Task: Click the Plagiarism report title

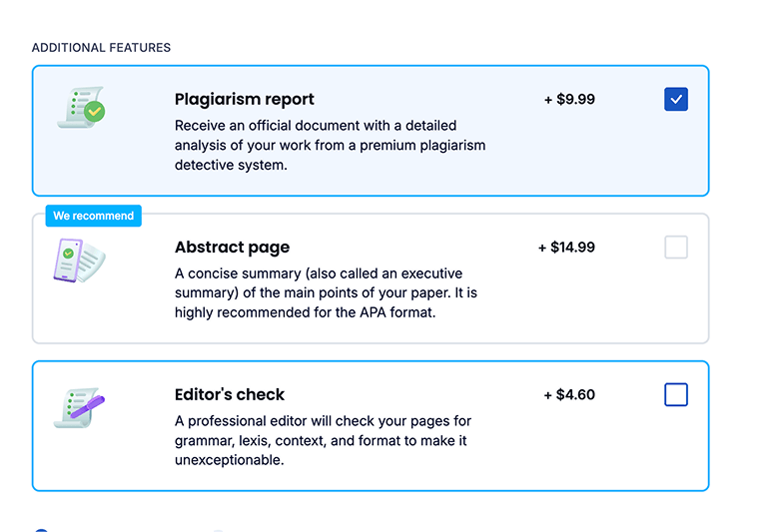Action: [244, 99]
